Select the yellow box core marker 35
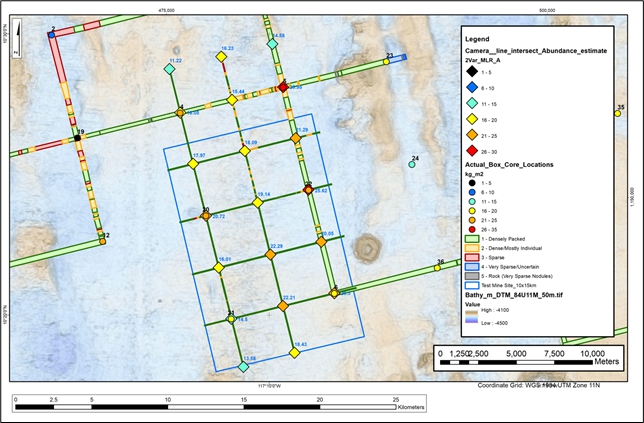Image resolution: width=644 pixels, height=423 pixels. 621,113
